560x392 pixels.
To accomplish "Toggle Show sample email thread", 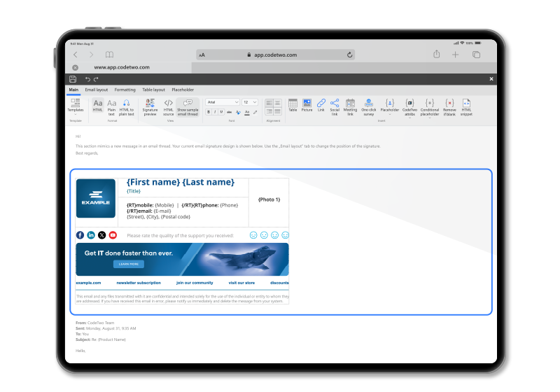I will pos(188,107).
